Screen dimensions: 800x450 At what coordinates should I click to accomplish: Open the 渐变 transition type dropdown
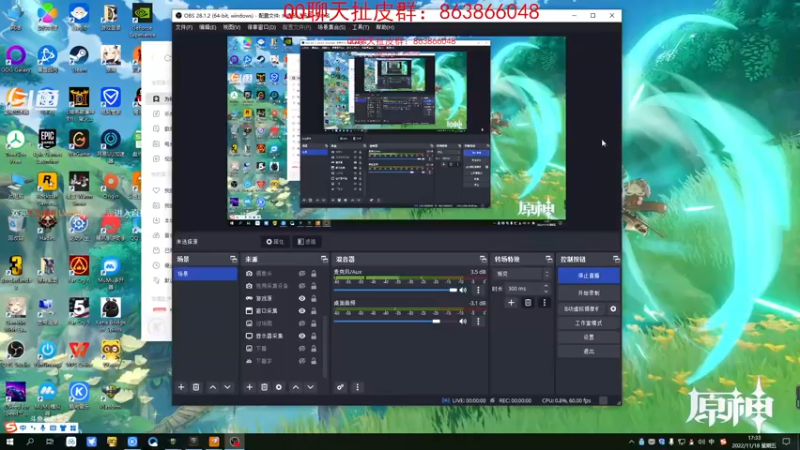[x=522, y=274]
